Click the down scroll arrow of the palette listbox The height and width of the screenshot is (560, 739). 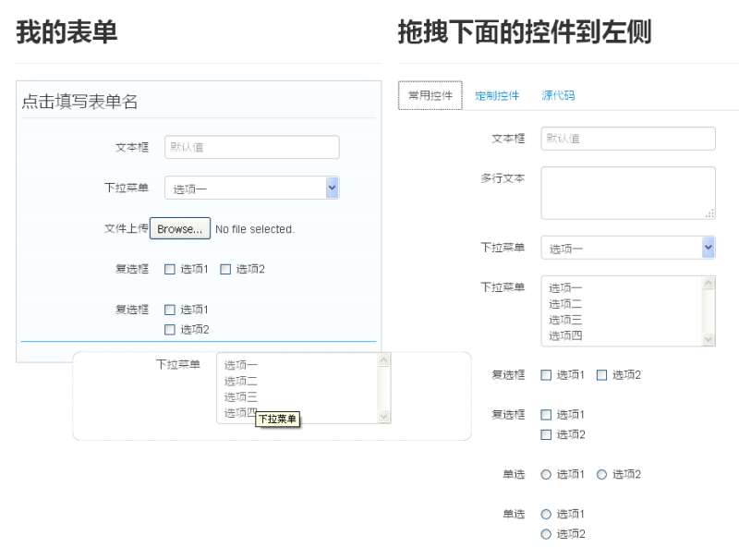coord(709,339)
